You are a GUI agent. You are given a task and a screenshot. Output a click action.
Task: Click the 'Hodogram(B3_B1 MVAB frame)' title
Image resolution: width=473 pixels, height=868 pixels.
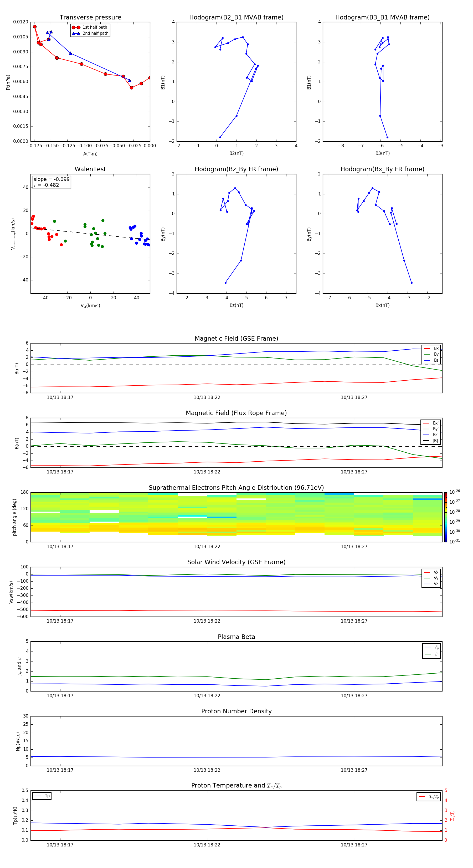[x=382, y=17]
